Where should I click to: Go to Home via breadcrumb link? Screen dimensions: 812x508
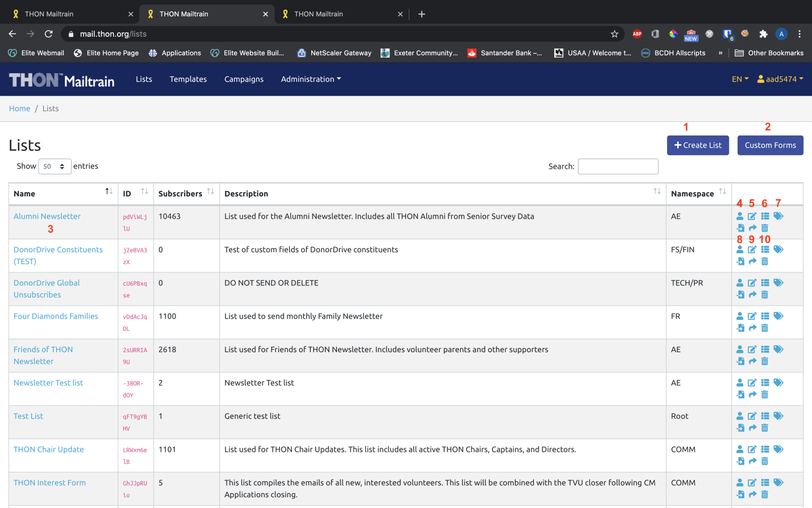20,109
